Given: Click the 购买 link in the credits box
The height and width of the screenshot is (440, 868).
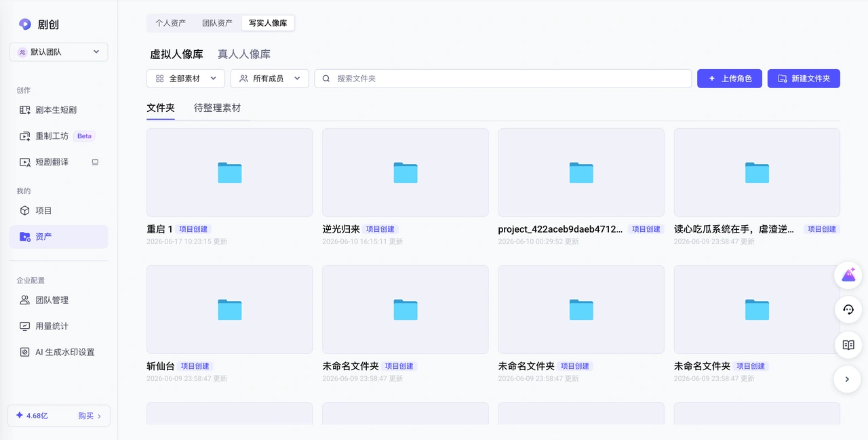Looking at the screenshot, I should pyautogui.click(x=90, y=416).
